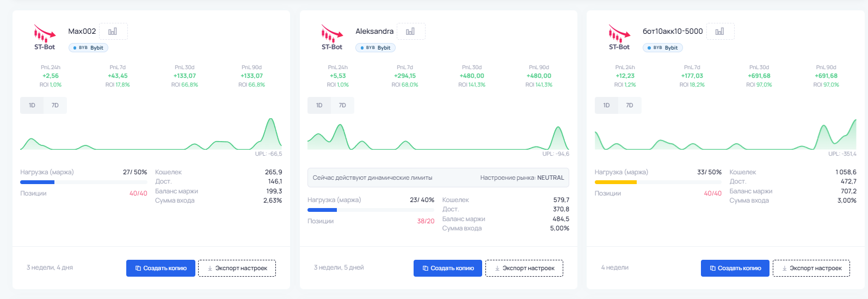The image size is (868, 299).
Task: Click the PnL 7d value +177,03
Action: click(692, 76)
